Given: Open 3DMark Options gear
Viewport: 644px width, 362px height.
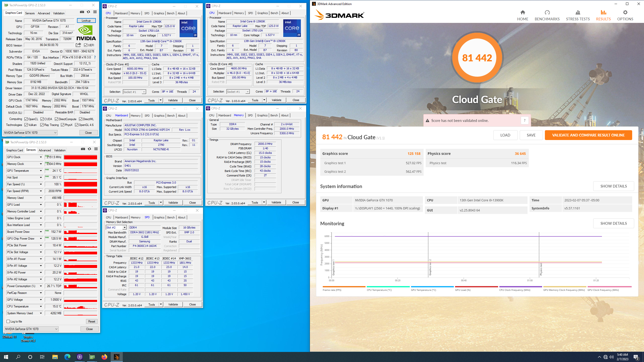Looking at the screenshot, I should [x=625, y=15].
